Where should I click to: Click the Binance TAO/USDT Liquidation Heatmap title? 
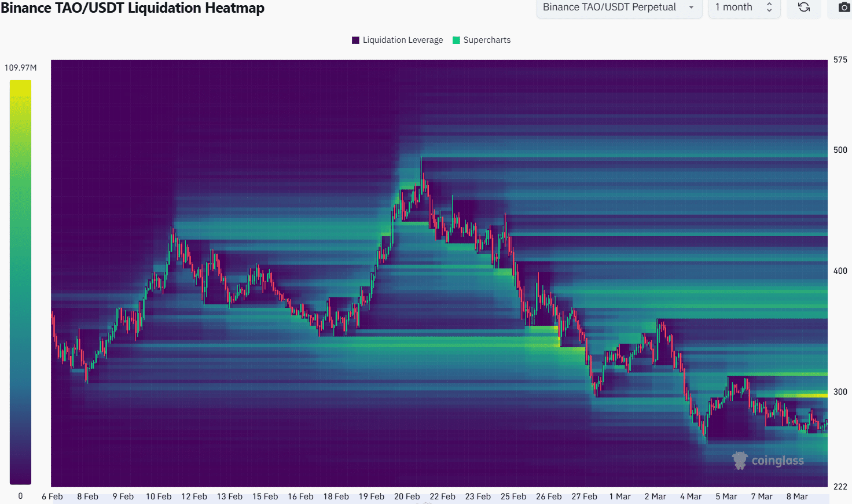[133, 8]
